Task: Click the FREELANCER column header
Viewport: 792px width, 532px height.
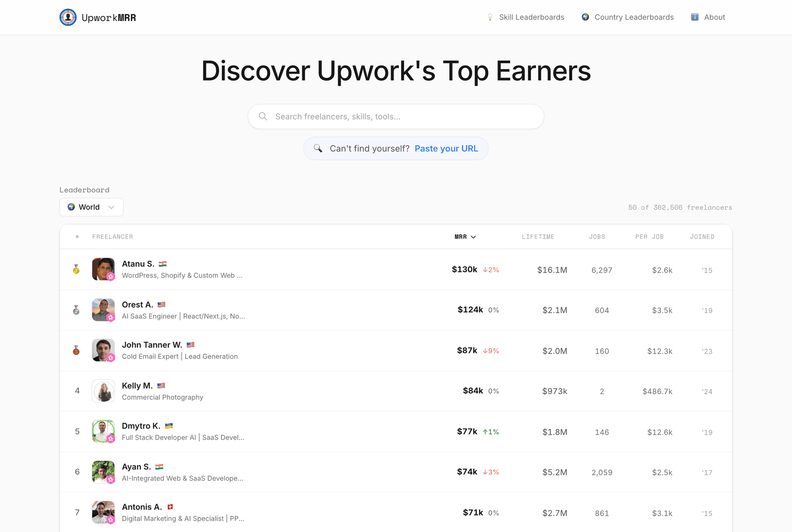Action: pos(113,237)
